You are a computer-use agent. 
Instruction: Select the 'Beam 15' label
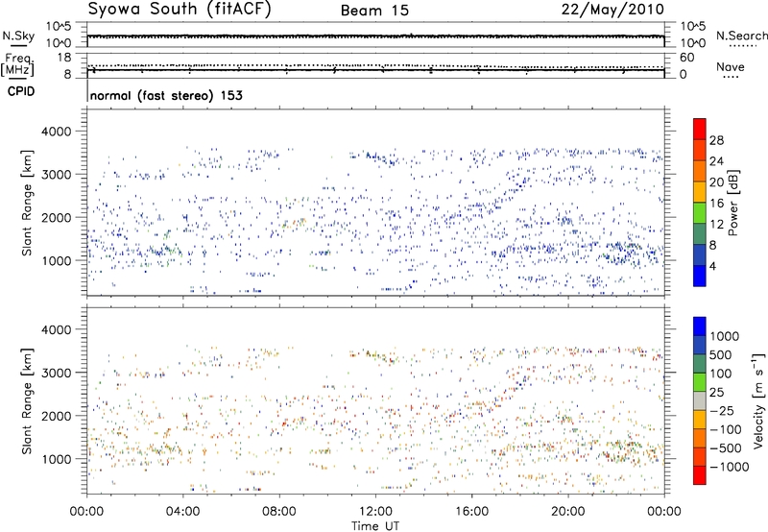[374, 11]
